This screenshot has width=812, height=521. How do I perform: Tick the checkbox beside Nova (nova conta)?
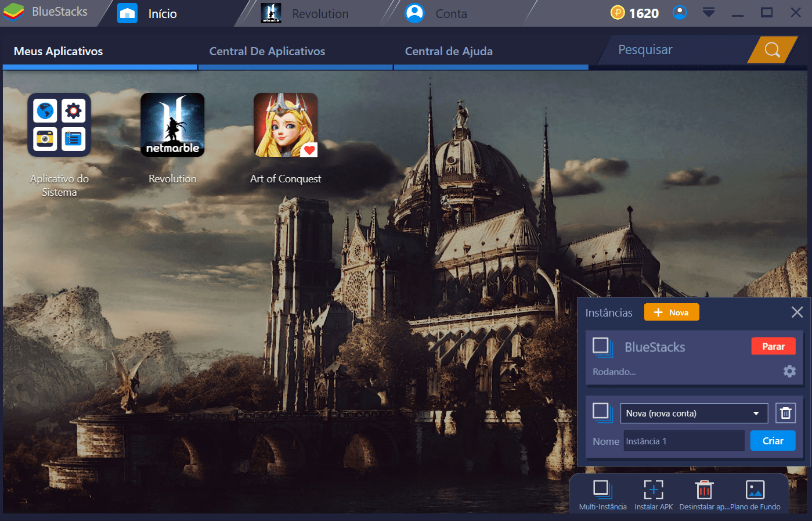pos(602,412)
